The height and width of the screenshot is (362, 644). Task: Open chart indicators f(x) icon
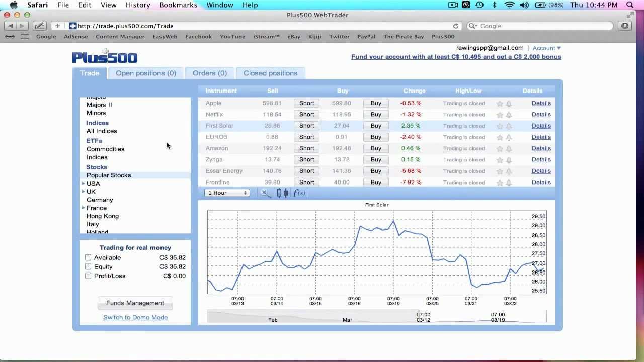point(299,193)
